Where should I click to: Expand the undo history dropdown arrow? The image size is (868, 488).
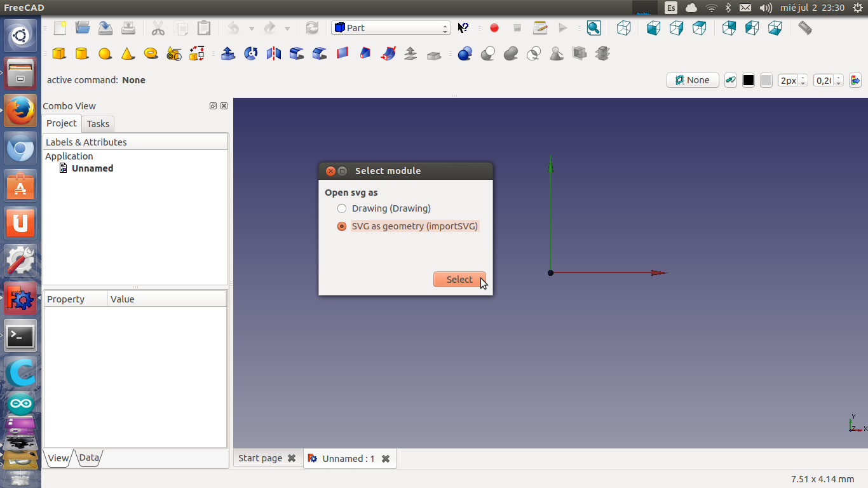click(x=252, y=29)
